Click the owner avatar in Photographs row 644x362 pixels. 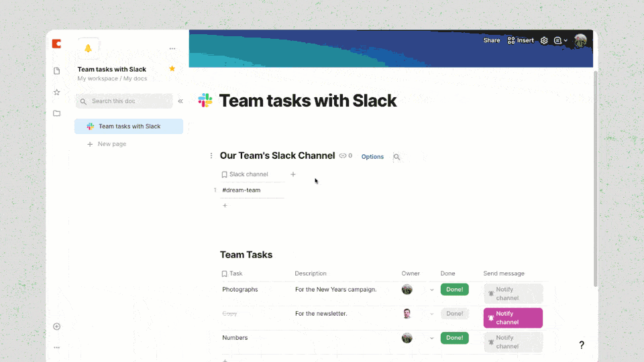coord(407,290)
